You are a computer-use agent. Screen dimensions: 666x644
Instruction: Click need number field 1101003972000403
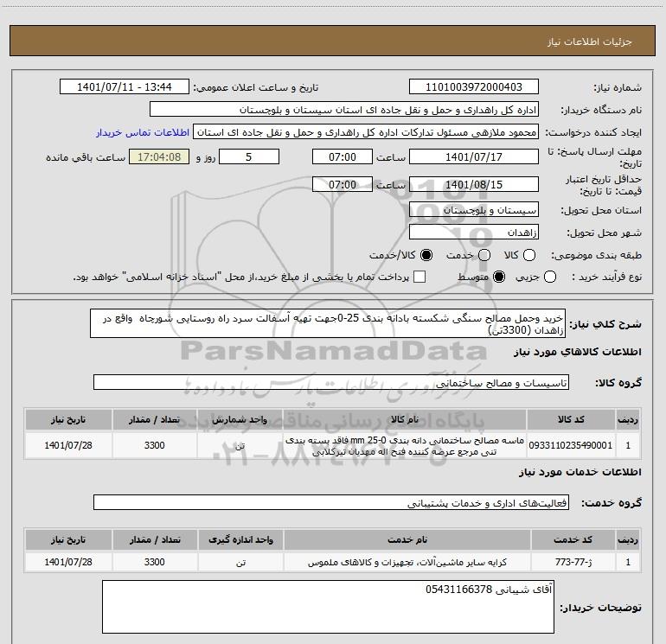[474, 87]
